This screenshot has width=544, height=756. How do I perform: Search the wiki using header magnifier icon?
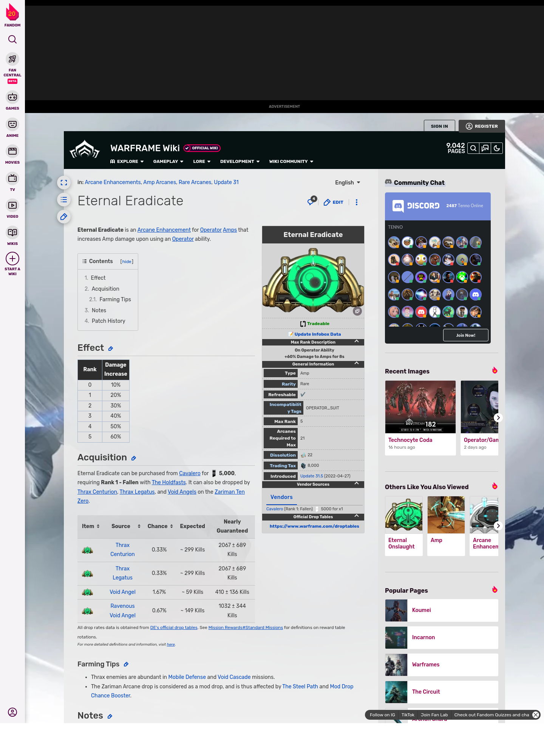click(x=473, y=148)
